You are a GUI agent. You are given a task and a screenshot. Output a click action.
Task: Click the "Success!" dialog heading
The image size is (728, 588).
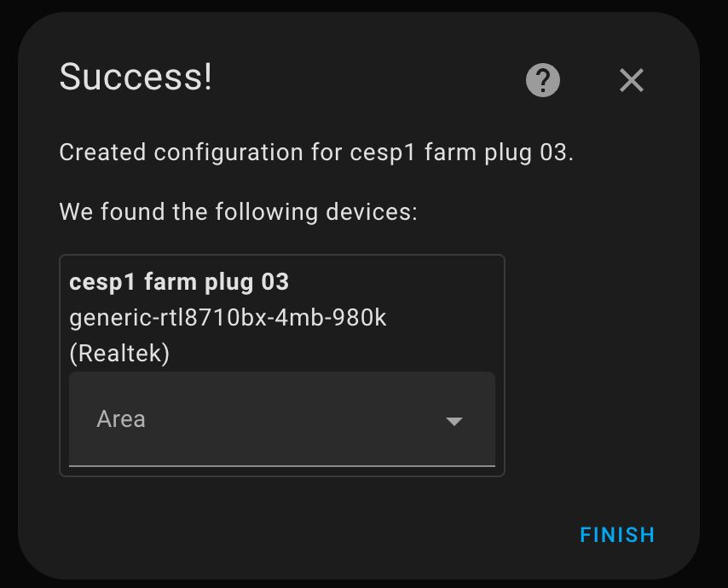pos(136,78)
